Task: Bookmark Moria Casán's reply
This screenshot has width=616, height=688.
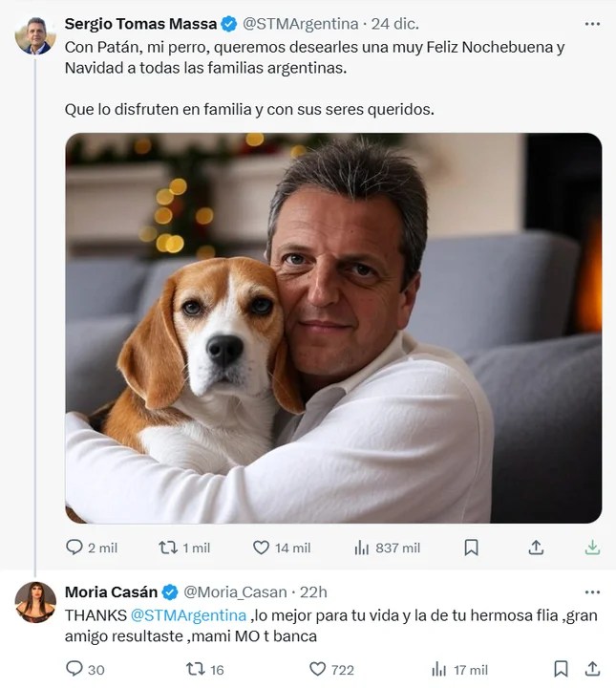Action: pos(561,669)
